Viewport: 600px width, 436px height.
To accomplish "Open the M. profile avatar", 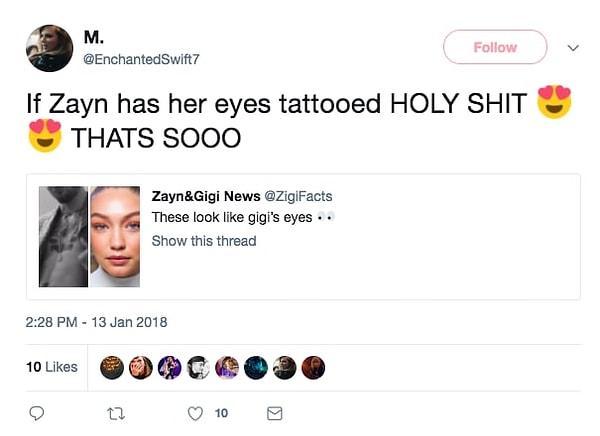I will (x=49, y=48).
